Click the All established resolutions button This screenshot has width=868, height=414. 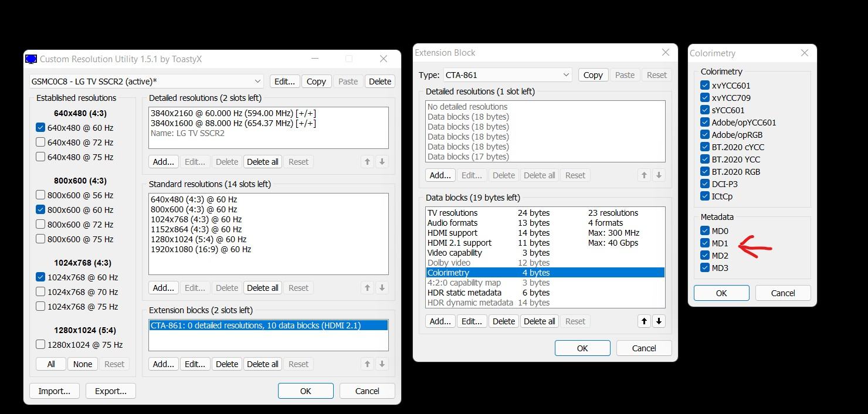51,364
